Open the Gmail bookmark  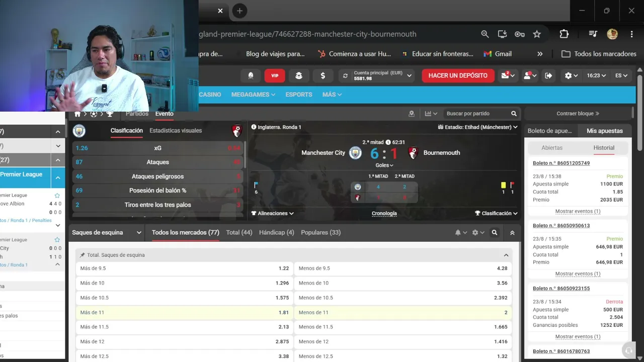[x=498, y=54]
